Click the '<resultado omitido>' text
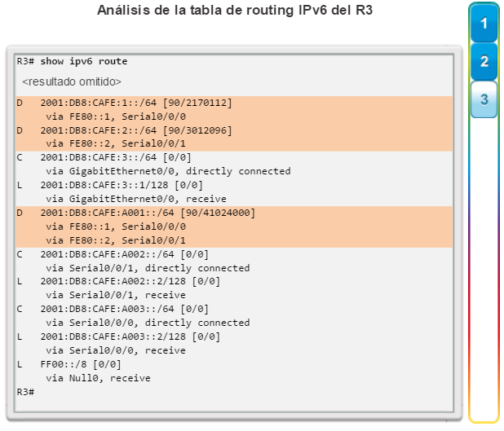The width and height of the screenshot is (504, 431). 72,82
